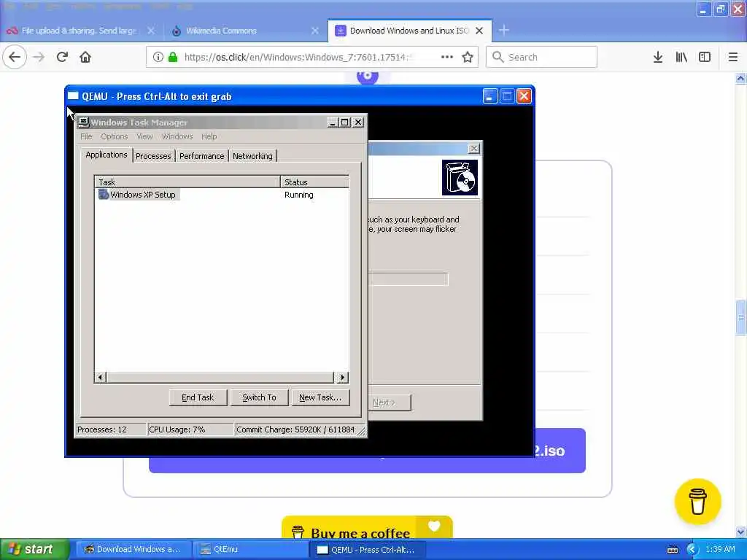Click the yellow coffee cup floating button

pyautogui.click(x=697, y=502)
